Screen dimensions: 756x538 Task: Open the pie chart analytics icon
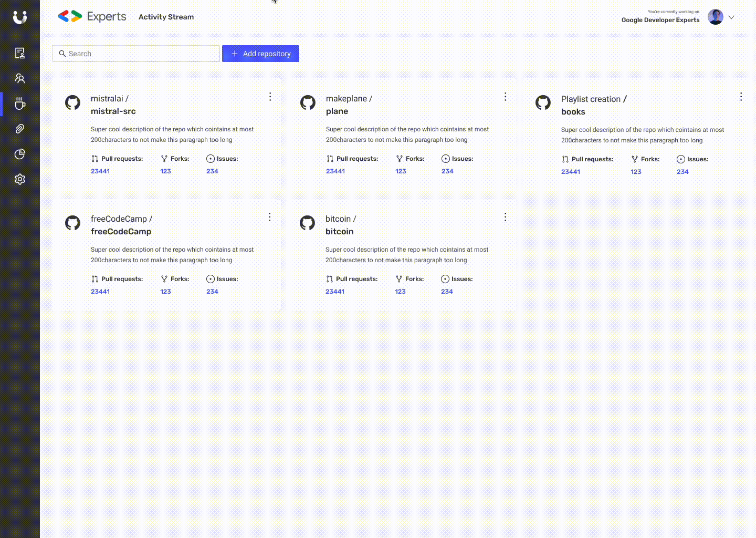click(x=20, y=154)
